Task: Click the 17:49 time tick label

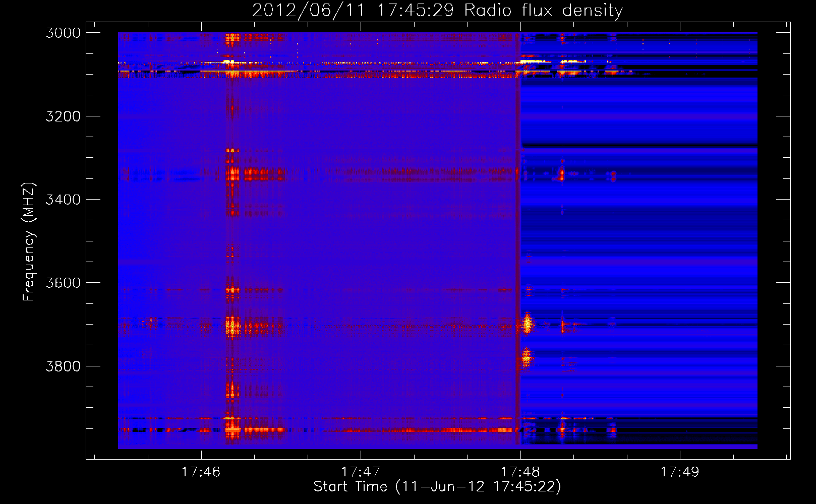Action: 680,472
